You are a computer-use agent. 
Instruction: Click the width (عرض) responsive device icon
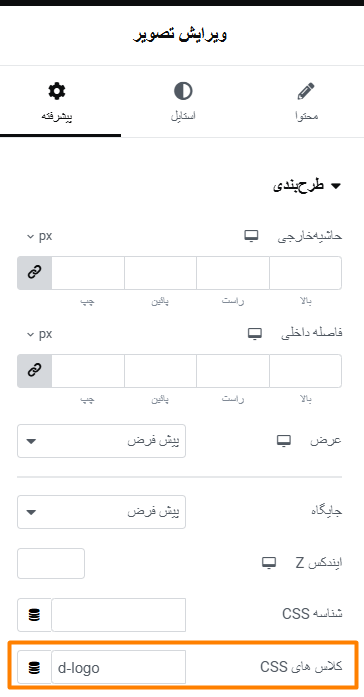click(x=284, y=441)
